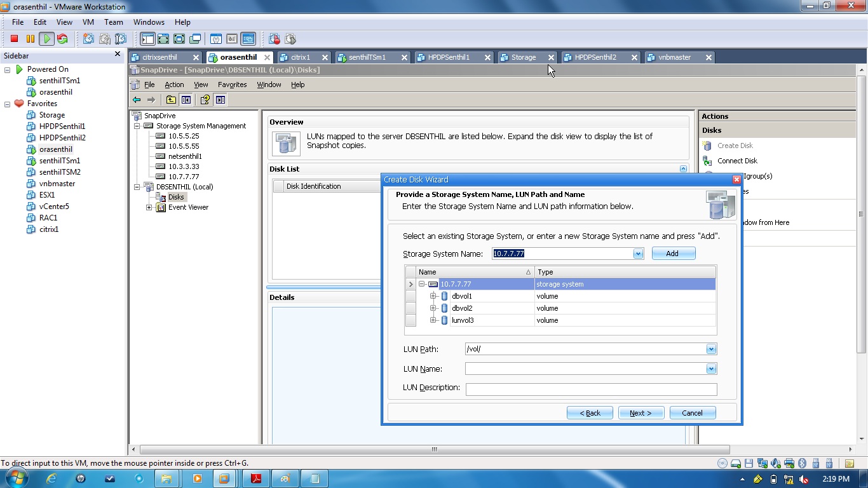Reset the virtual machine
The image size is (868, 488).
(62, 39)
